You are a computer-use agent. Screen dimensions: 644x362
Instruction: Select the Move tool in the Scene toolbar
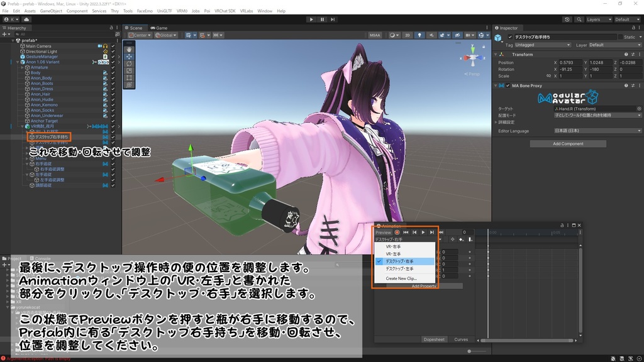click(x=129, y=56)
